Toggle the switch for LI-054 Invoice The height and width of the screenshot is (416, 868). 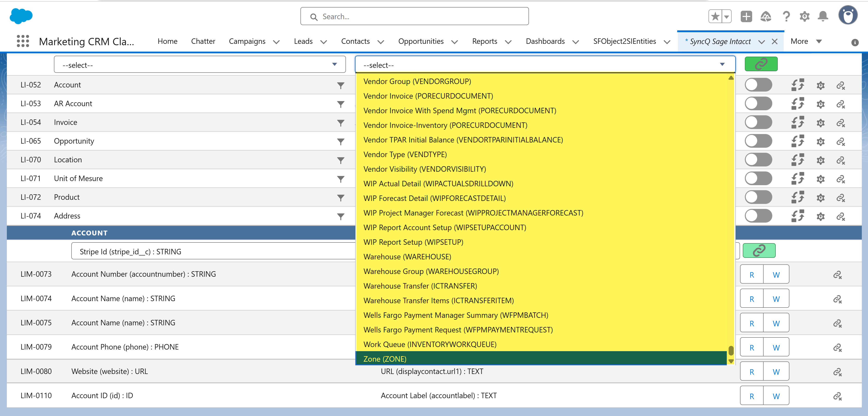click(758, 122)
